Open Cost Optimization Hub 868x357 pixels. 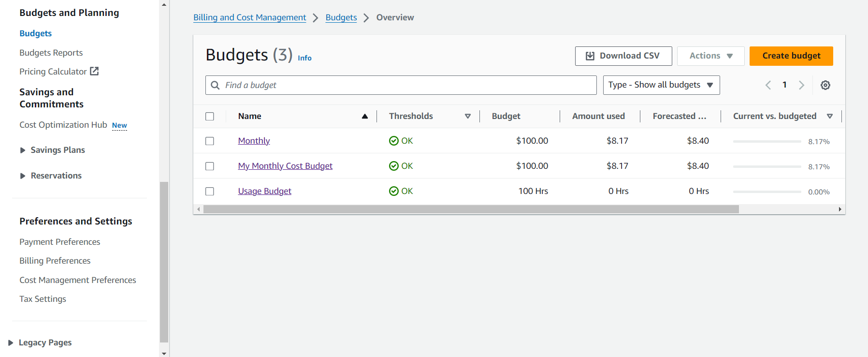click(x=63, y=125)
